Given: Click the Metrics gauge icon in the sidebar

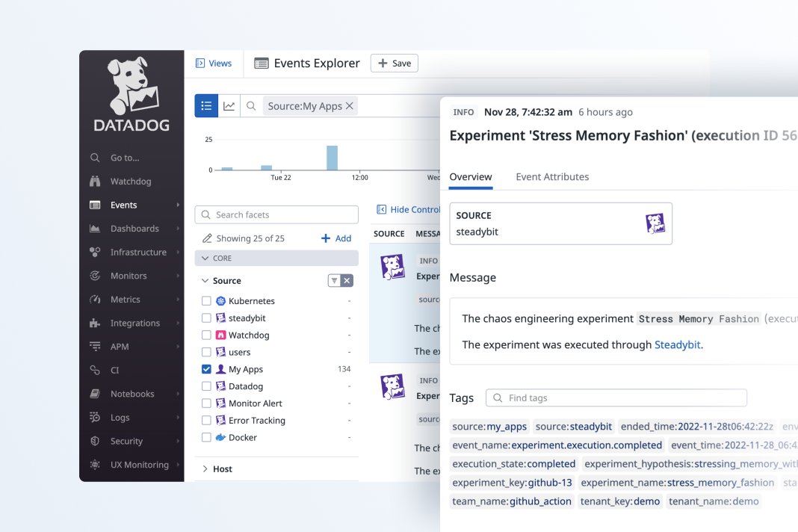Looking at the screenshot, I should pos(95,300).
